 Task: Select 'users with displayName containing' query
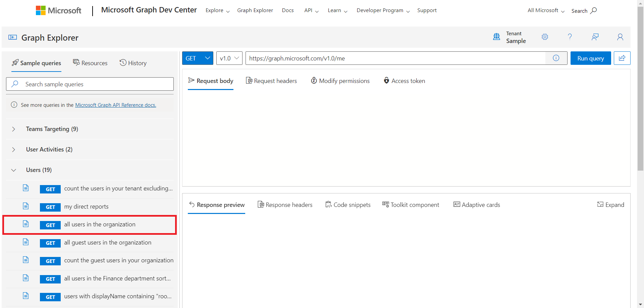click(90, 297)
